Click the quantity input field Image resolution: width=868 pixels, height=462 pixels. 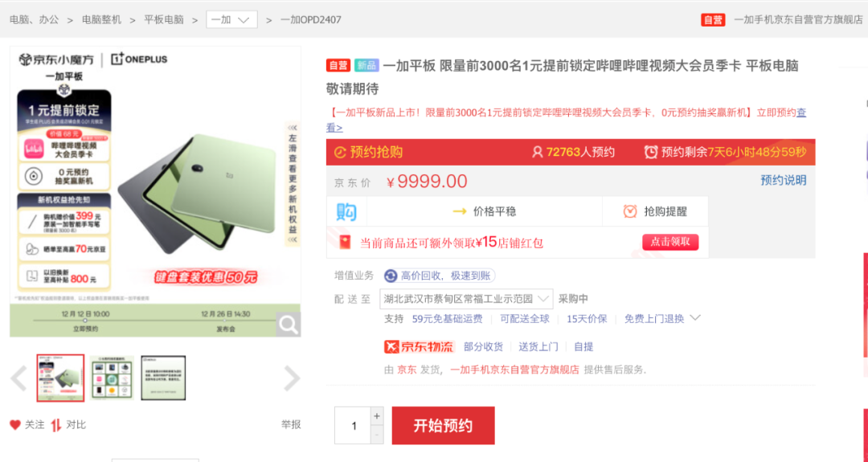pyautogui.click(x=353, y=426)
